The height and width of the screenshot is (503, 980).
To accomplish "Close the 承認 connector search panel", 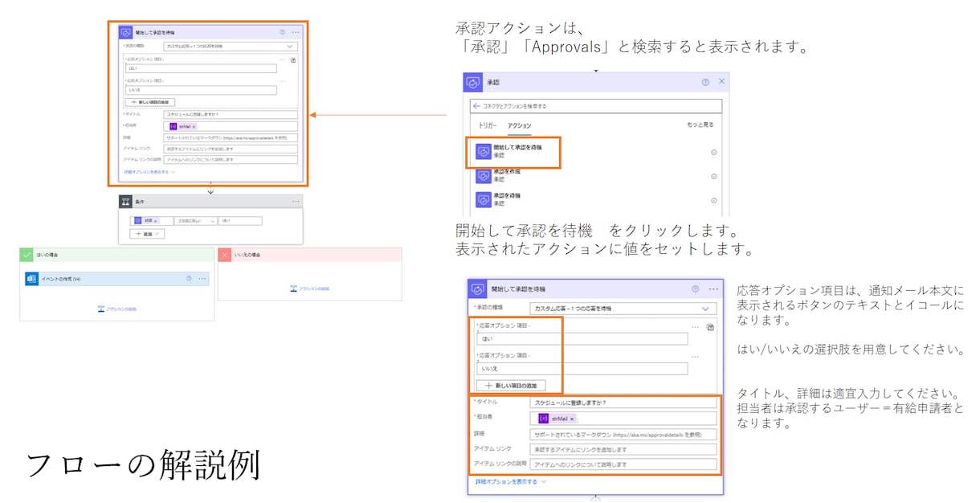I will (721, 82).
